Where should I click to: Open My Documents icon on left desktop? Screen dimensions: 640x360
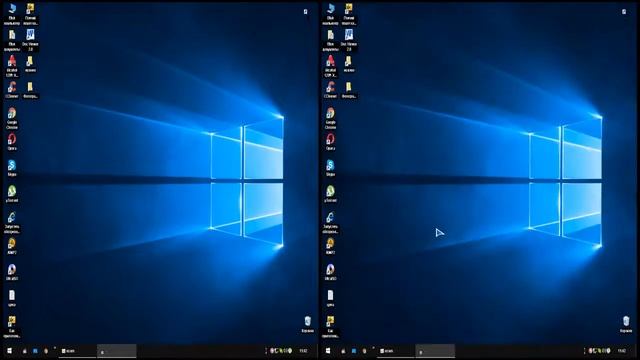click(12, 40)
